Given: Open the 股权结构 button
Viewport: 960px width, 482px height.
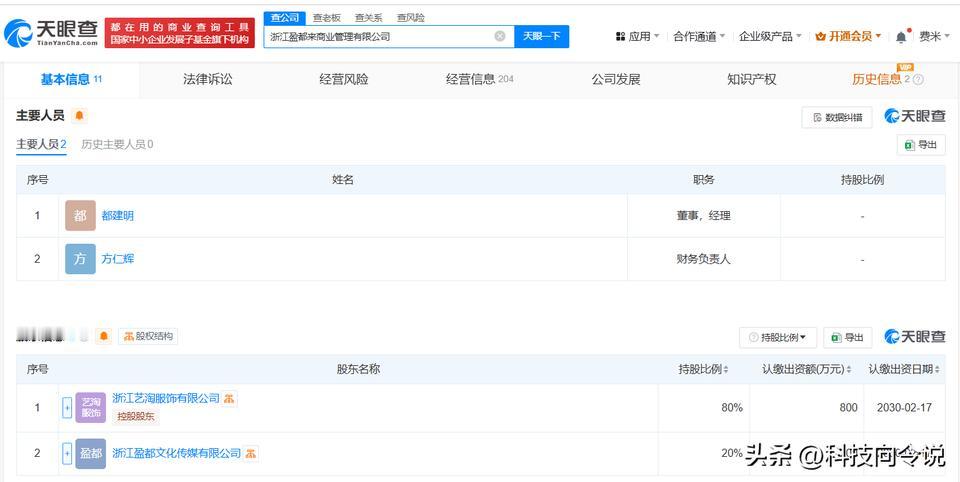Looking at the screenshot, I should pos(148,336).
